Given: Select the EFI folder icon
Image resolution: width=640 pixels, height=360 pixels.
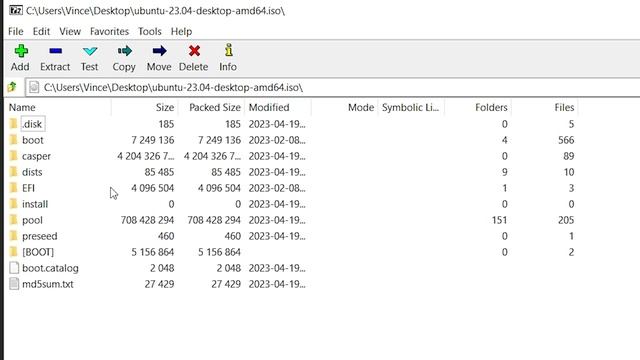Looking at the screenshot, I should pyautogui.click(x=14, y=188).
